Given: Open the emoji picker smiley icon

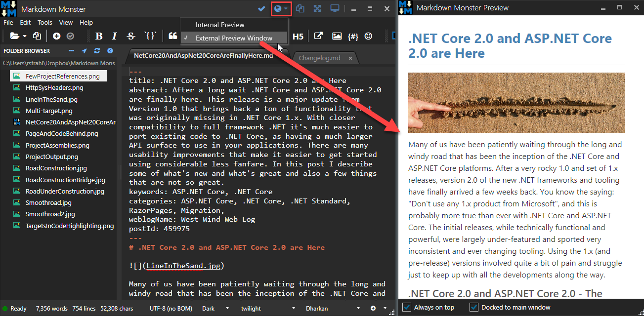Looking at the screenshot, I should pyautogui.click(x=368, y=36).
